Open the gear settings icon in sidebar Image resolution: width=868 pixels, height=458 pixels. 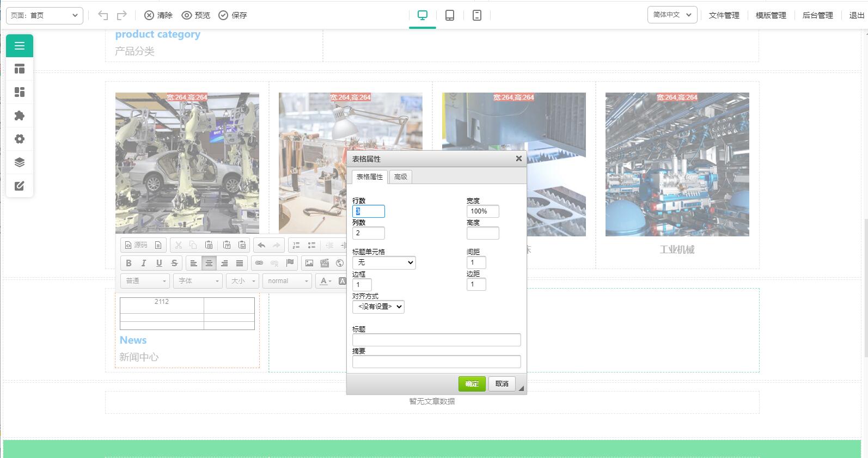20,139
